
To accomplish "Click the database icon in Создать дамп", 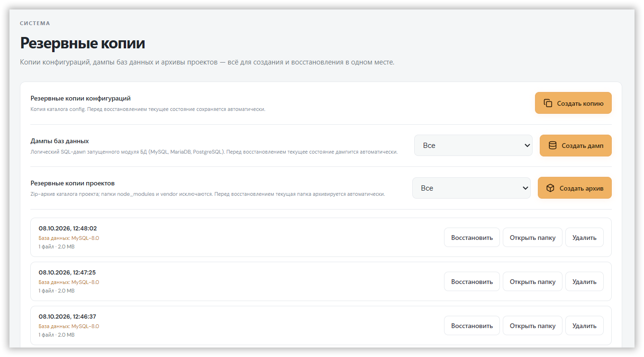I will pyautogui.click(x=553, y=146).
